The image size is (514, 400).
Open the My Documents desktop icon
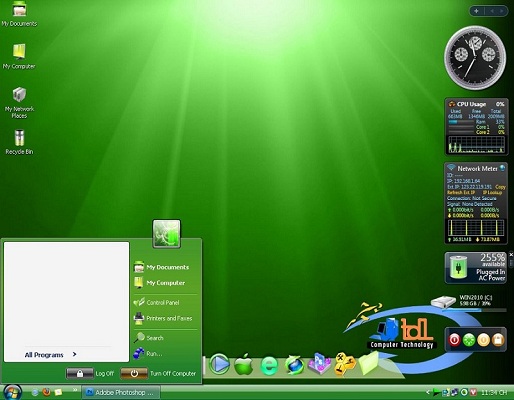coord(19,15)
